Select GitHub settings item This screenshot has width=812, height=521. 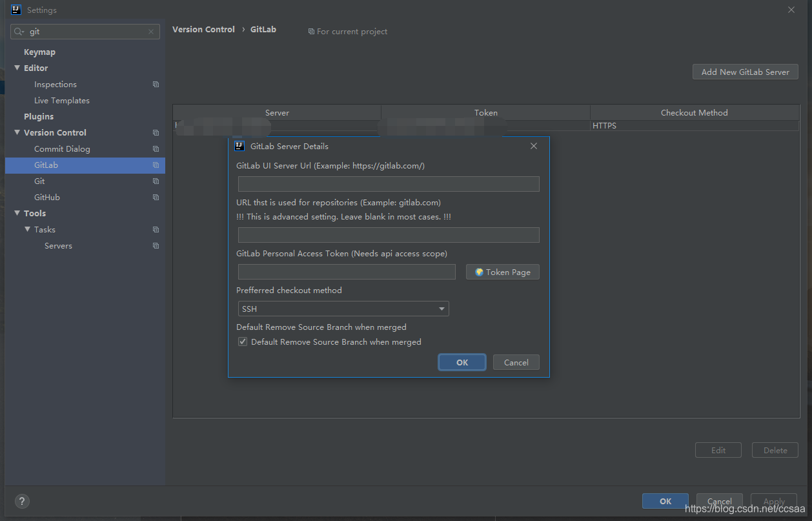(47, 198)
